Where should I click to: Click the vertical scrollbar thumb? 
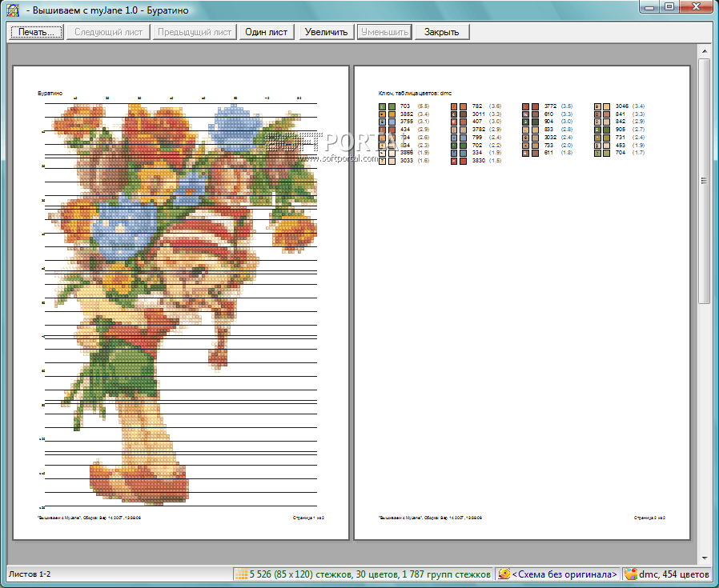705,181
